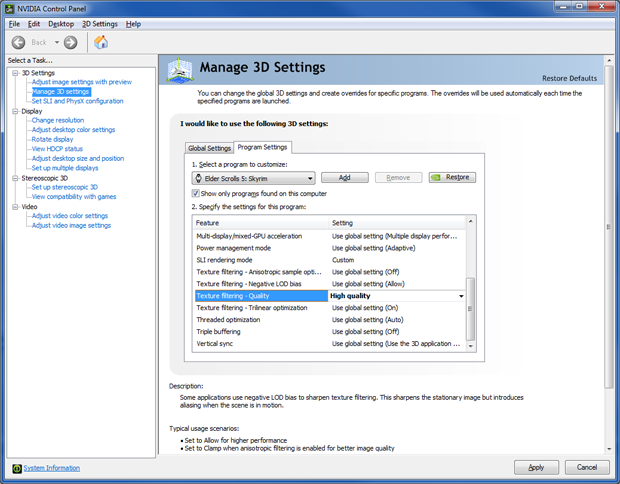Click the Remove program button
620x484 pixels.
point(398,178)
